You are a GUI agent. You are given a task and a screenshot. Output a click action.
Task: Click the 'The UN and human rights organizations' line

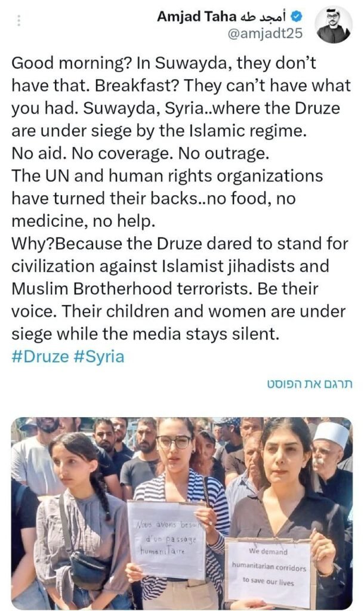(167, 176)
